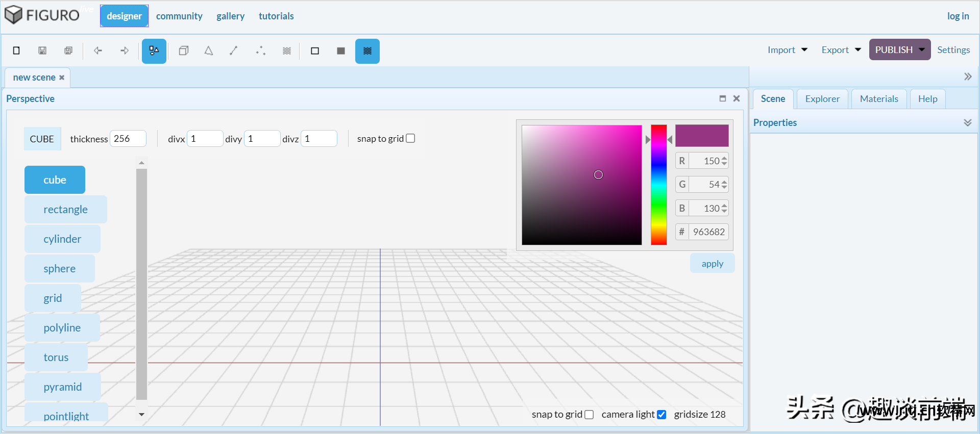The height and width of the screenshot is (434, 980).
Task: Adjust the G value spinner arrows
Action: click(x=724, y=185)
